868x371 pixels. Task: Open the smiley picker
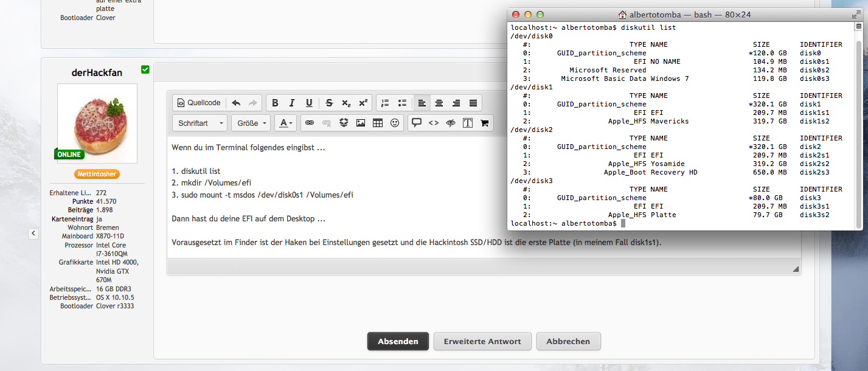tap(395, 123)
